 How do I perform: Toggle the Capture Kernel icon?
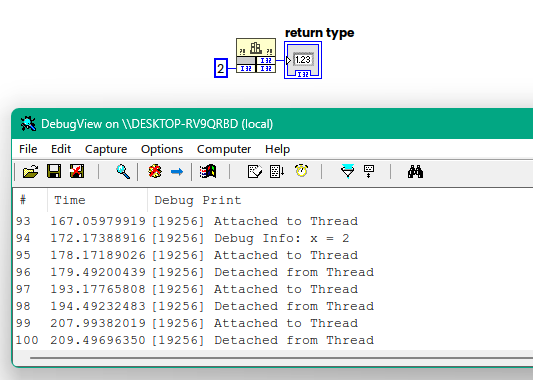155,171
